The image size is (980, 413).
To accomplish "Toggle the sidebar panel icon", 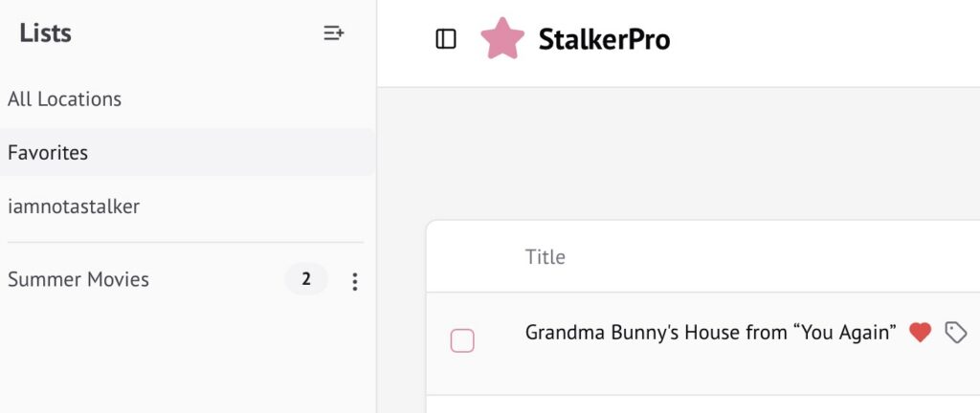I will coord(446,39).
